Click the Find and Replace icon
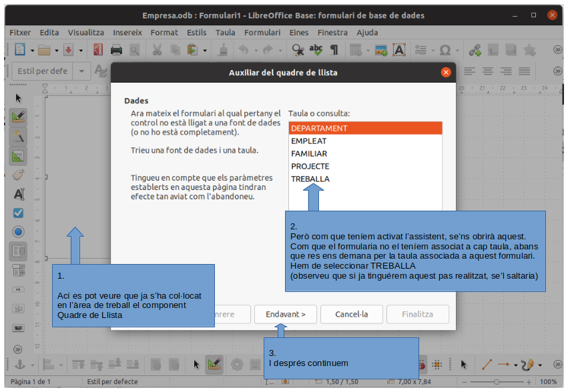The image size is (568, 392). point(298,50)
